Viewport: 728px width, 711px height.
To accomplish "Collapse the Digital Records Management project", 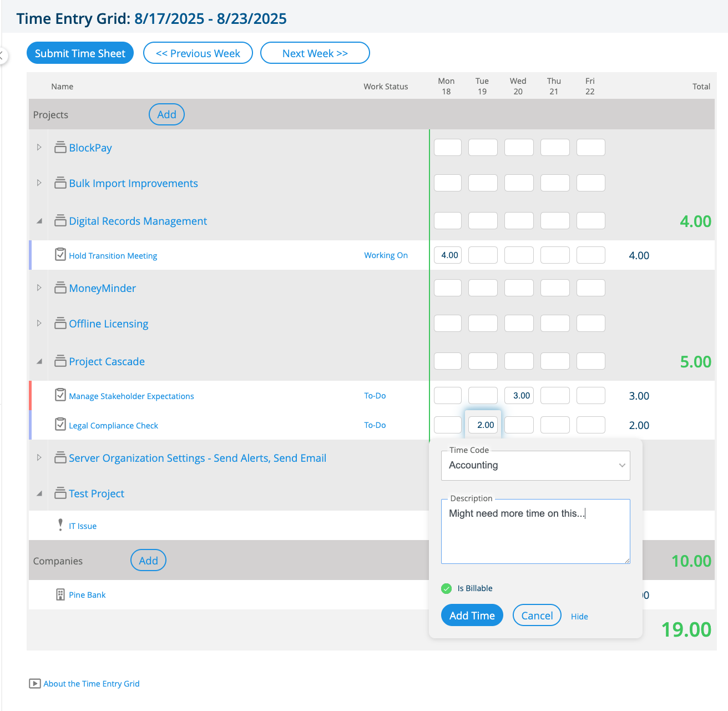I will click(38, 220).
